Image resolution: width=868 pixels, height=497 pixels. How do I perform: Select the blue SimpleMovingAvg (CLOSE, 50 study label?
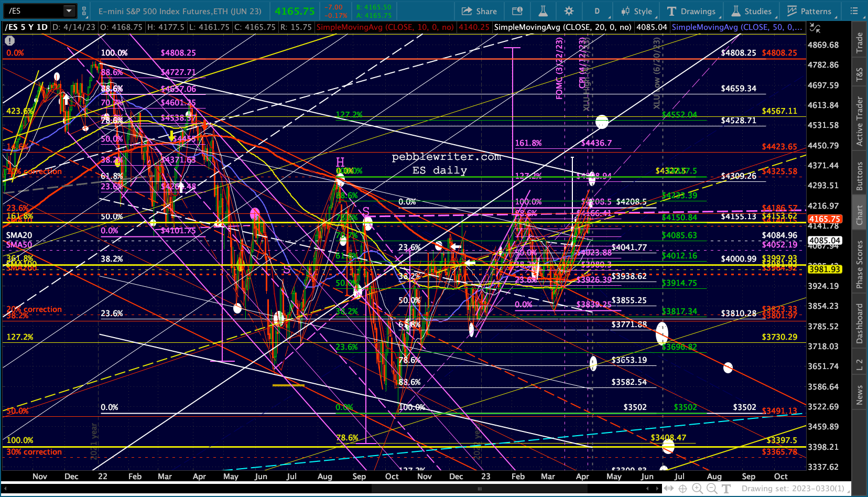coord(736,27)
